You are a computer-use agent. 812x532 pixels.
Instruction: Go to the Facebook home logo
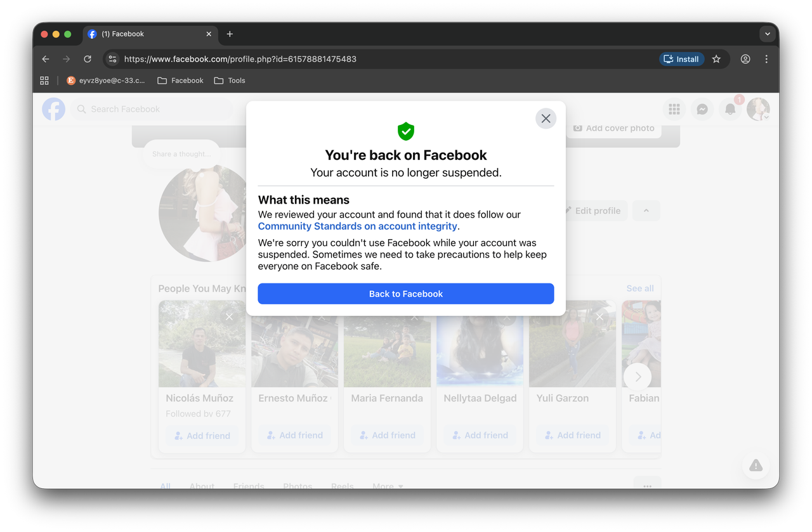[53, 109]
